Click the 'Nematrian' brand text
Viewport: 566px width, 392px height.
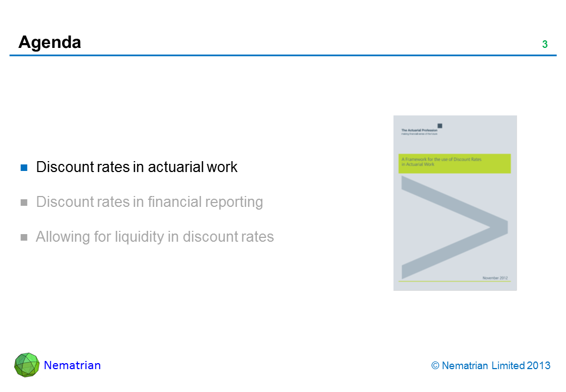pyautogui.click(x=72, y=365)
